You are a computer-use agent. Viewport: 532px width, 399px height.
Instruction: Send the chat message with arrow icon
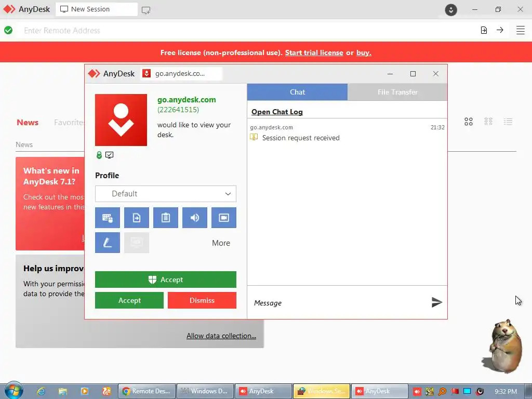436,302
